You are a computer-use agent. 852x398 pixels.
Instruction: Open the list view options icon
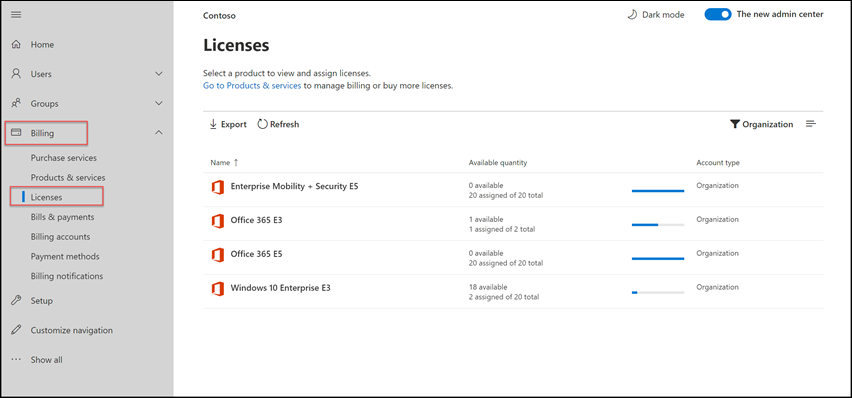click(x=811, y=124)
